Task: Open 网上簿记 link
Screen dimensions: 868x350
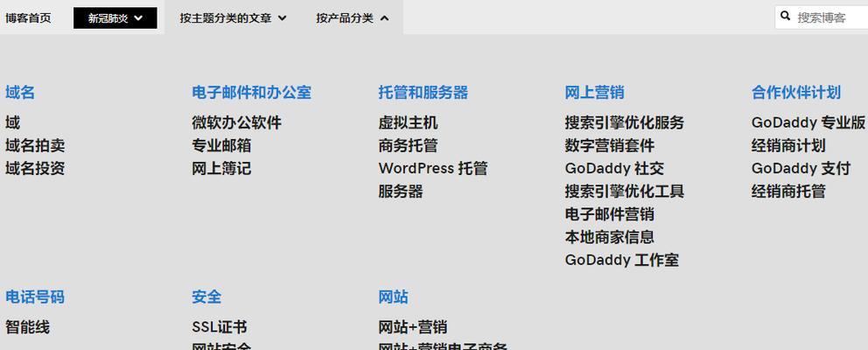Action: 221,168
